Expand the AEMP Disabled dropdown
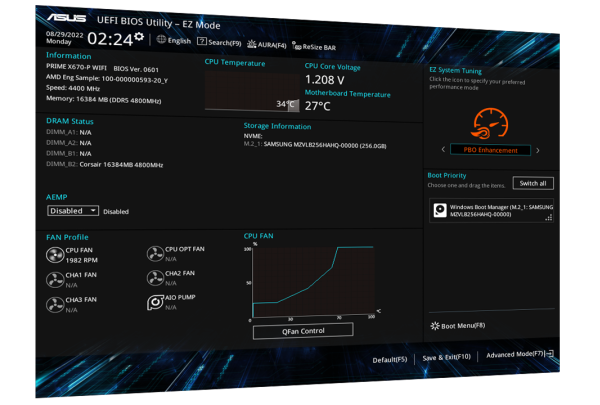Image resolution: width=600 pixels, height=405 pixels. point(74,211)
